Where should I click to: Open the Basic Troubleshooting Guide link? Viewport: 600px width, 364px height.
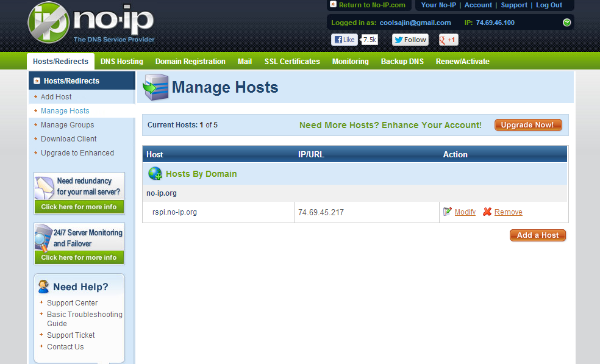click(x=85, y=319)
